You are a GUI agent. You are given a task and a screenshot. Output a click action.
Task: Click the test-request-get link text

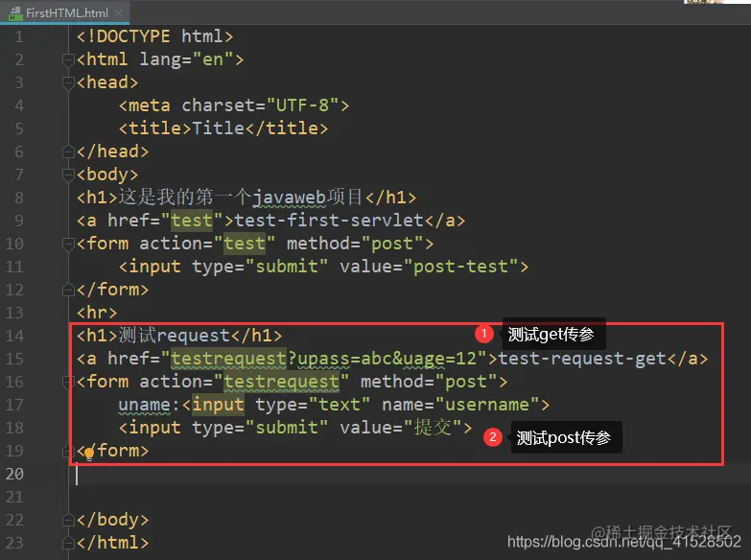click(x=582, y=358)
